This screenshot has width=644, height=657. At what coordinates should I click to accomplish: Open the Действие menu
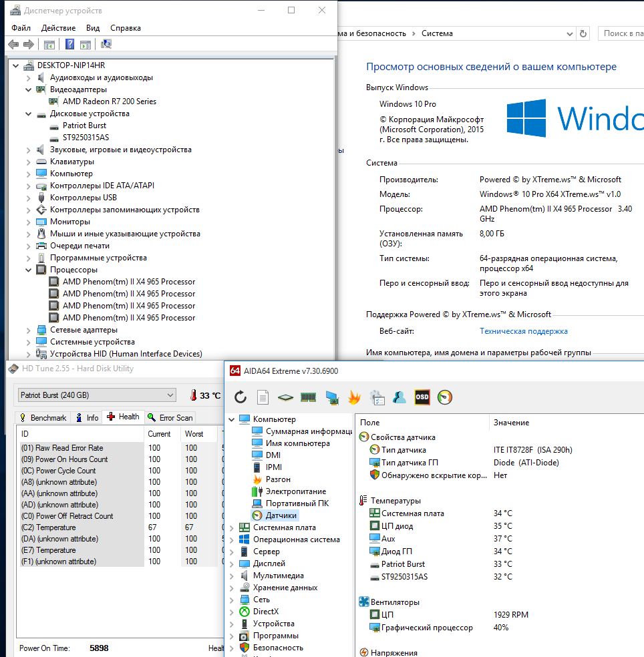[x=58, y=28]
